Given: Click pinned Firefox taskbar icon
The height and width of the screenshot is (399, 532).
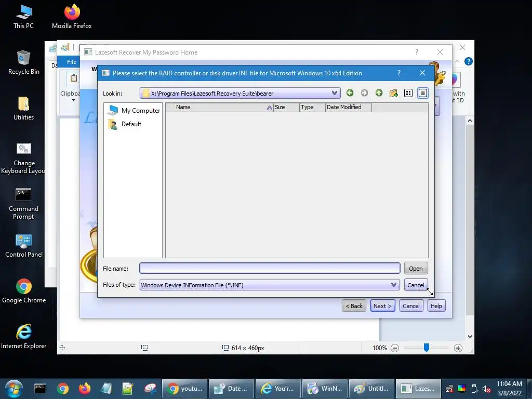Looking at the screenshot, I should [85, 389].
